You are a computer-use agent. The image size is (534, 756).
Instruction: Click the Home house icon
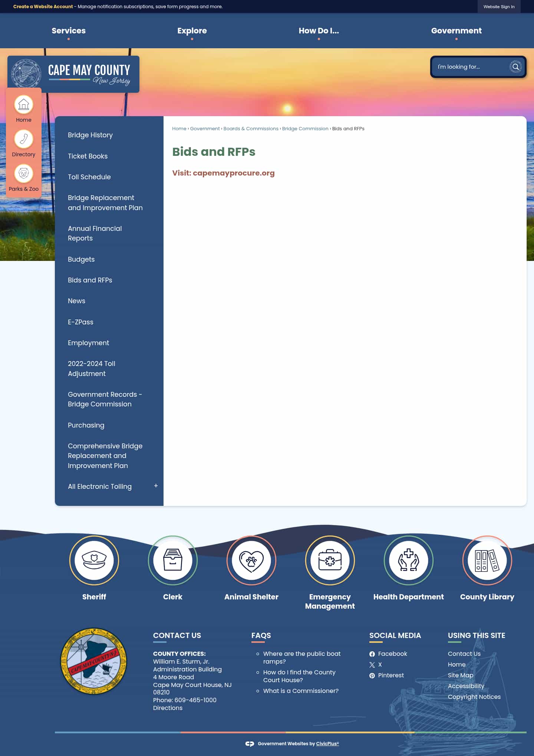(24, 105)
